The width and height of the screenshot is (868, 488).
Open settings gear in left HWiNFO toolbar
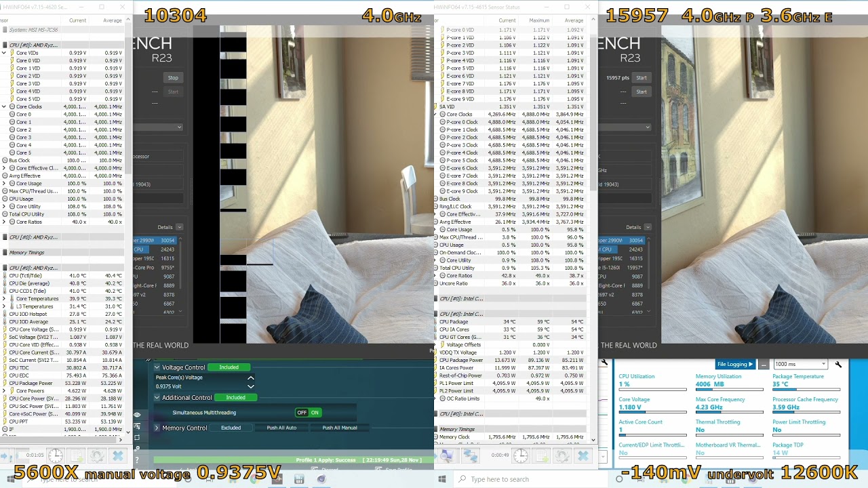(97, 456)
